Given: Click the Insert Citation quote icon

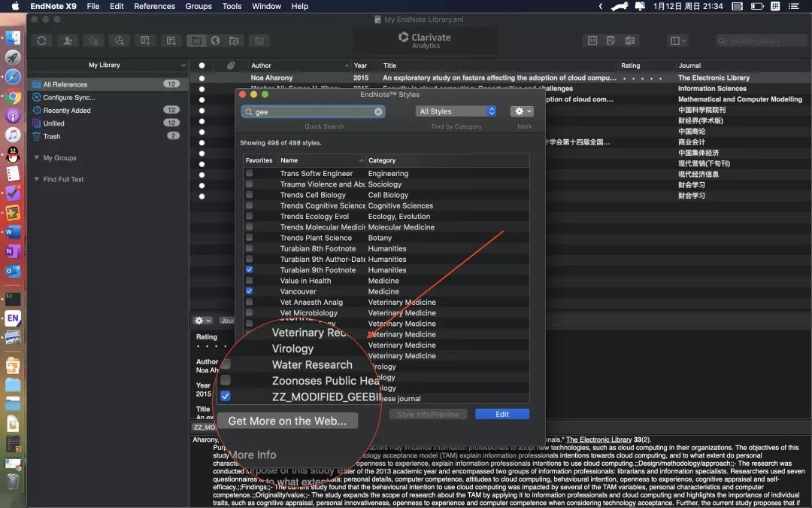Looking at the screenshot, I should (x=592, y=41).
